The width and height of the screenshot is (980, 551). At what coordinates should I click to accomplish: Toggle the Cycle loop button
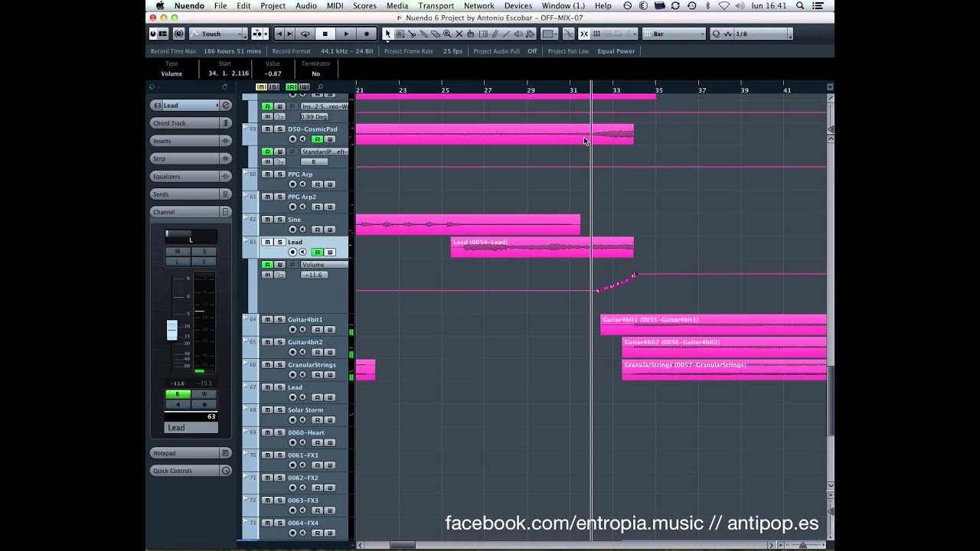tap(305, 34)
